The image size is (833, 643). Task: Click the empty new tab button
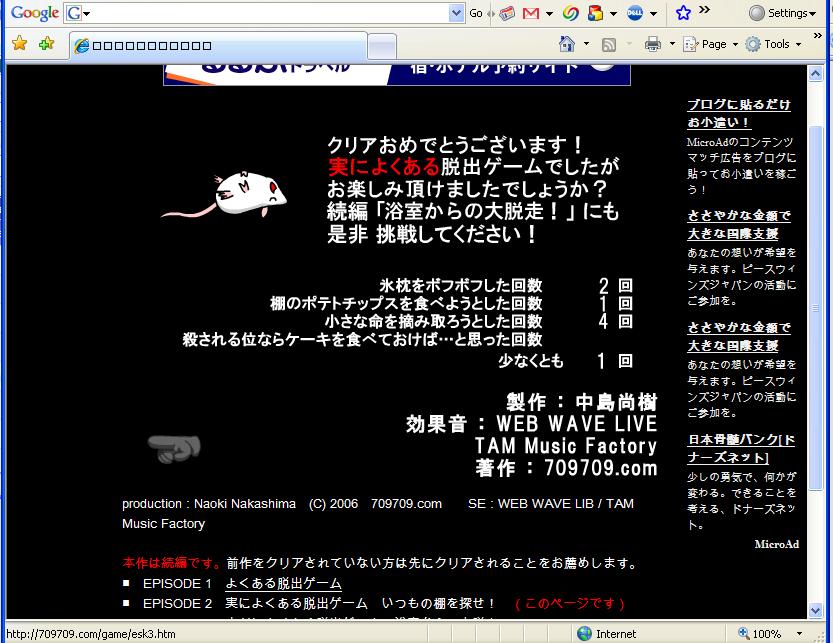point(381,46)
